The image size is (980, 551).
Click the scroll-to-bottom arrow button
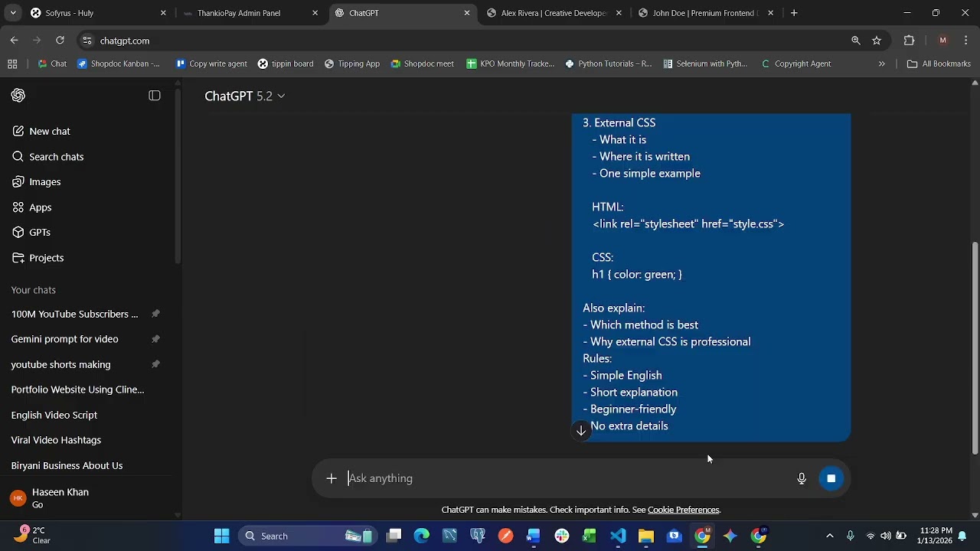[x=581, y=431]
